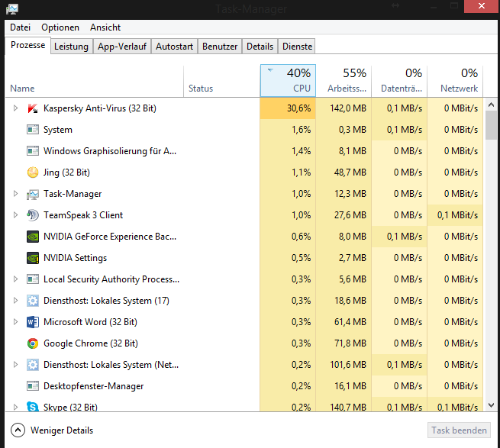Select the Desktopfenster-Manager row name

point(93,386)
